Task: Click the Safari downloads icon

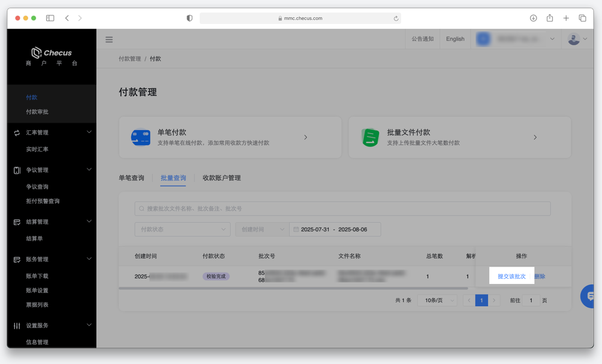Action: coord(533,18)
